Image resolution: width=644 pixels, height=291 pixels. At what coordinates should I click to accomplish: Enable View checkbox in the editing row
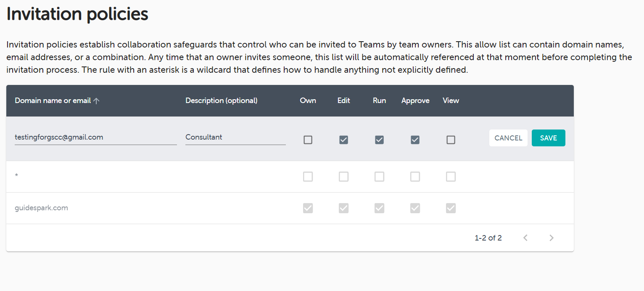point(451,140)
